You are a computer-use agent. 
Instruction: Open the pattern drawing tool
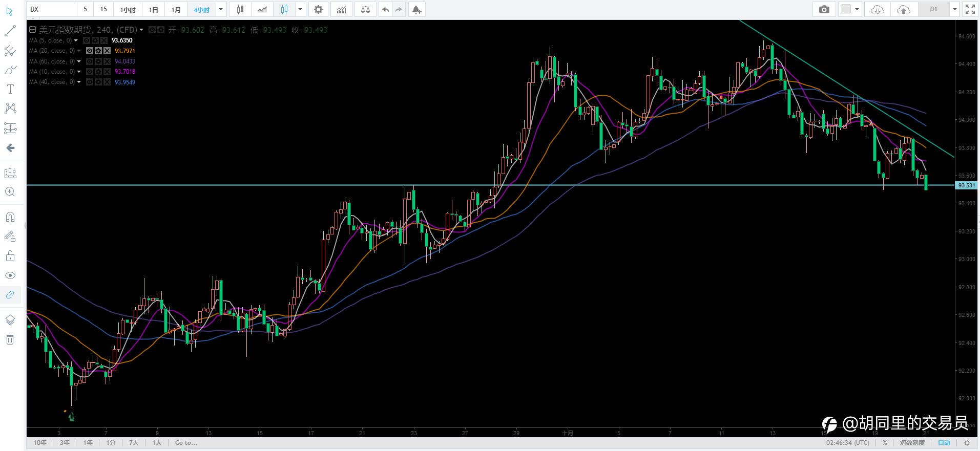coord(10,109)
